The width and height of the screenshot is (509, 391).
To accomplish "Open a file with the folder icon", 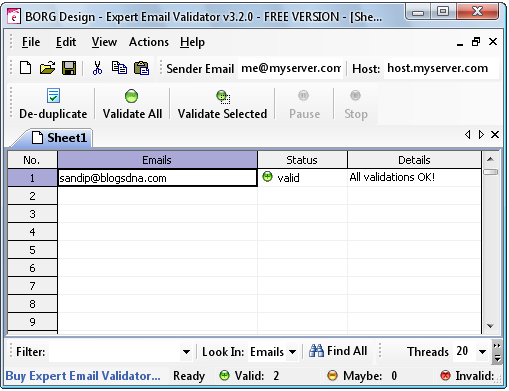I will pos(47,68).
